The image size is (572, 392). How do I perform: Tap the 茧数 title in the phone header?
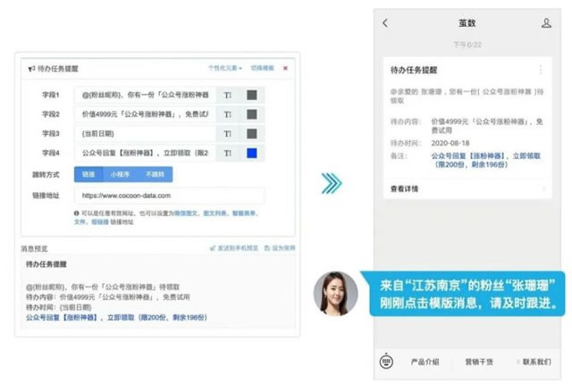[x=467, y=23]
